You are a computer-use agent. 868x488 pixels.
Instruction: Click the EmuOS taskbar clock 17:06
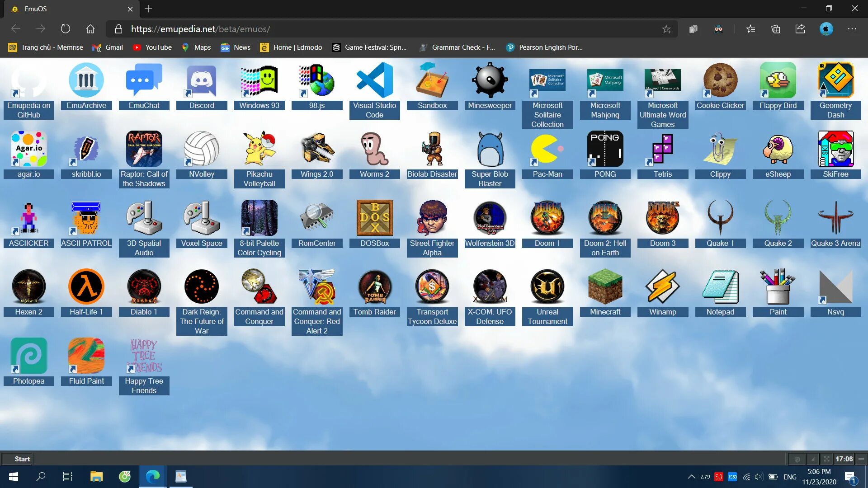[x=844, y=459]
